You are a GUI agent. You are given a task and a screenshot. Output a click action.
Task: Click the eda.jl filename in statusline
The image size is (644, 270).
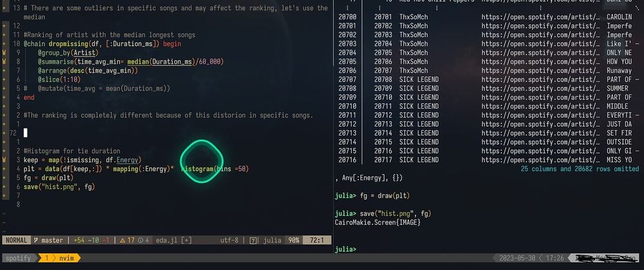pos(166,240)
